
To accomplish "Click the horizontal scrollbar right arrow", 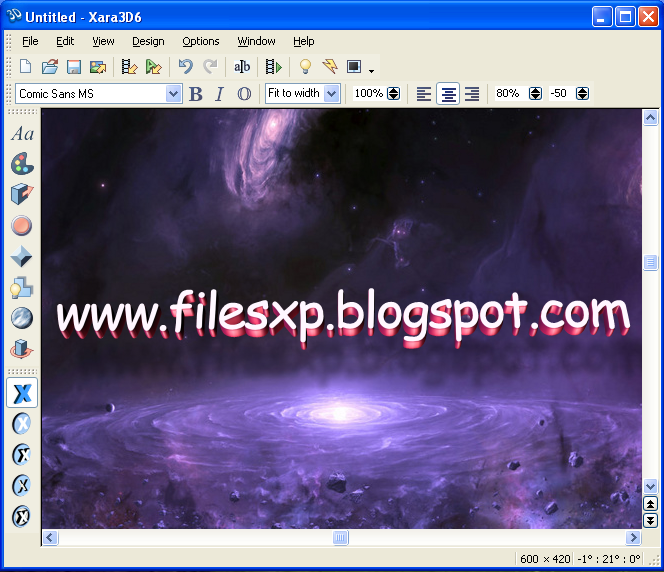I will [x=634, y=538].
